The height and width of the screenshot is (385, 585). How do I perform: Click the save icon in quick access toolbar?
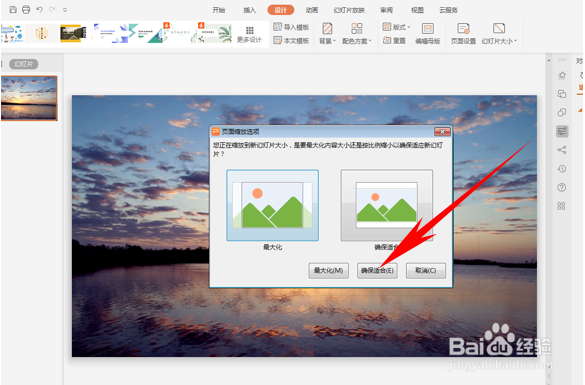[x=13, y=10]
